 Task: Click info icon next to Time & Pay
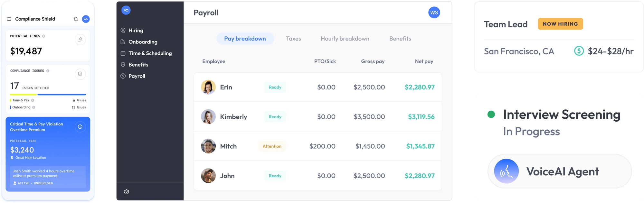(33, 100)
